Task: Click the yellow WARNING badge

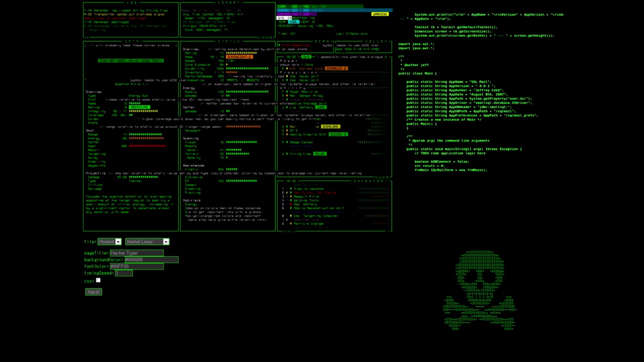Action: [380, 14]
